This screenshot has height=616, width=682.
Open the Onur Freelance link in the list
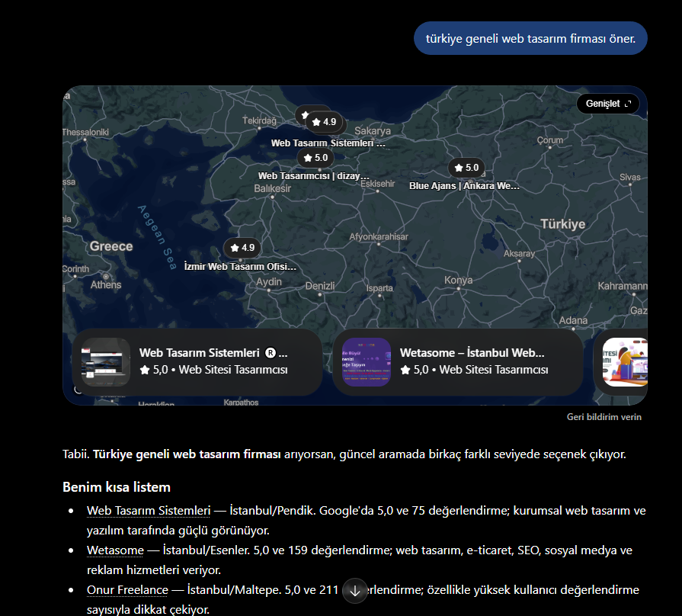click(127, 590)
